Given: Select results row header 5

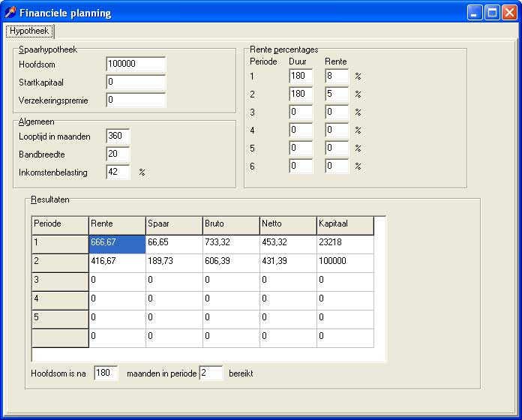Looking at the screenshot, I should [x=60, y=319].
